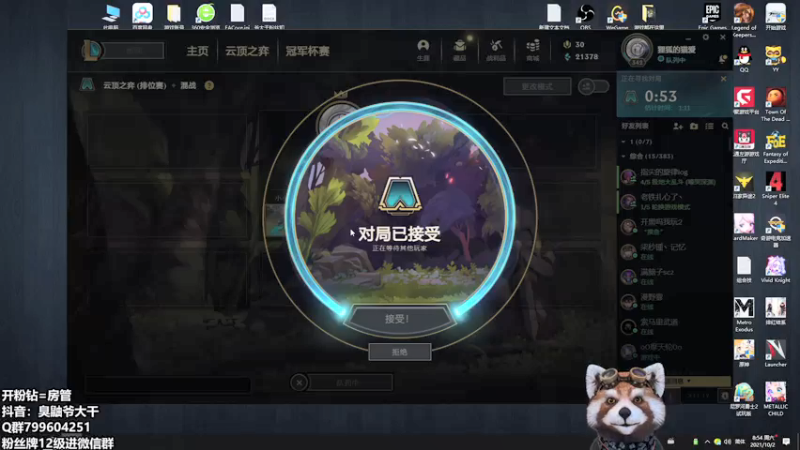
Task: Click the cancel queue X at bottom
Action: point(299,382)
